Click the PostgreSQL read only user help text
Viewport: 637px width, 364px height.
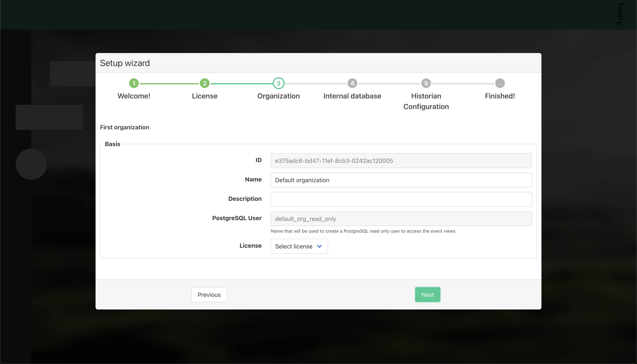pyautogui.click(x=363, y=231)
